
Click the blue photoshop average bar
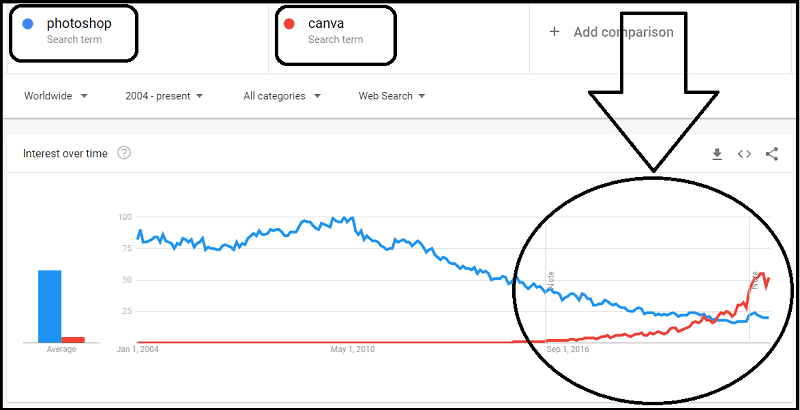[x=49, y=306]
